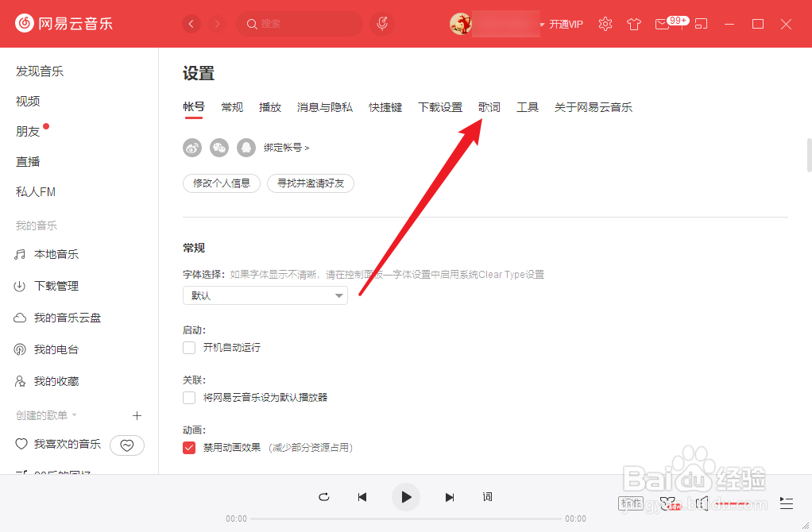
Task: Open listen-to-identify microphone icon
Action: [382, 23]
